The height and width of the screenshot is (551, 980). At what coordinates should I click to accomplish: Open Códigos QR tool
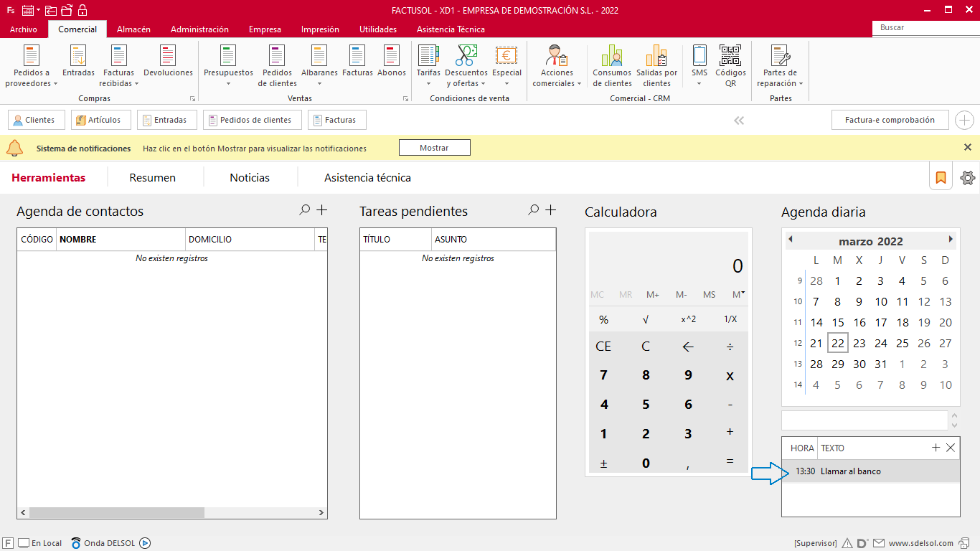(x=730, y=65)
